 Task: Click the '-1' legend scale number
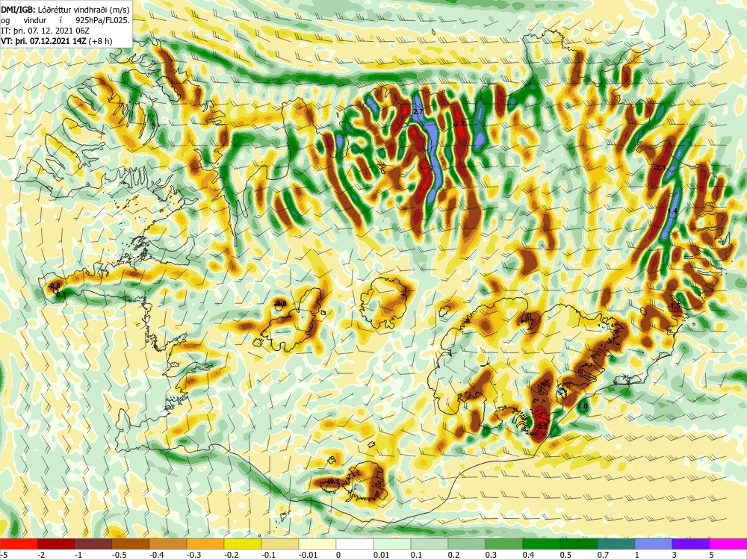pos(78,555)
